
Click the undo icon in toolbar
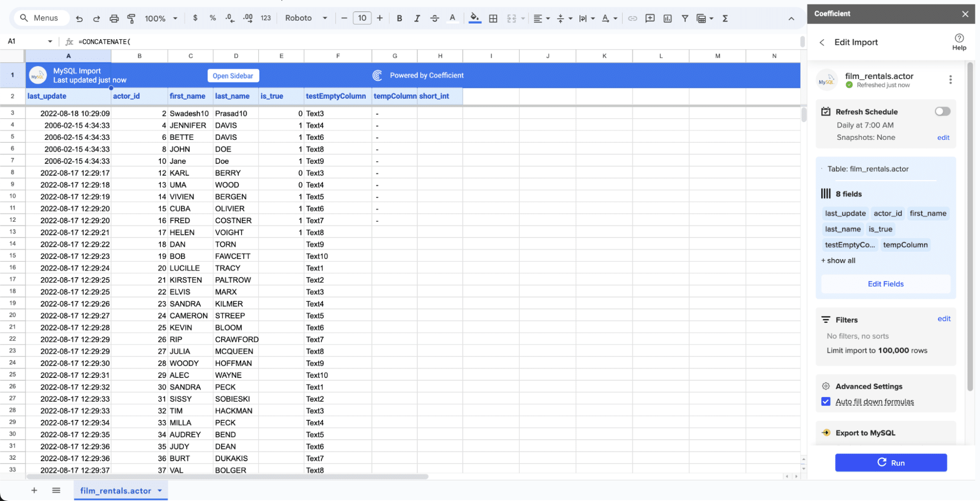point(79,19)
